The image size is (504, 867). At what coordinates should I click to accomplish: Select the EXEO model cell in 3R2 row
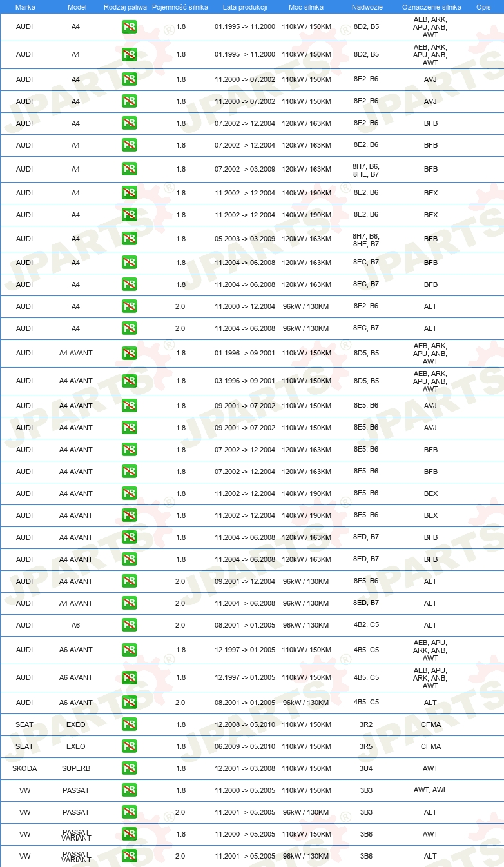76,724
